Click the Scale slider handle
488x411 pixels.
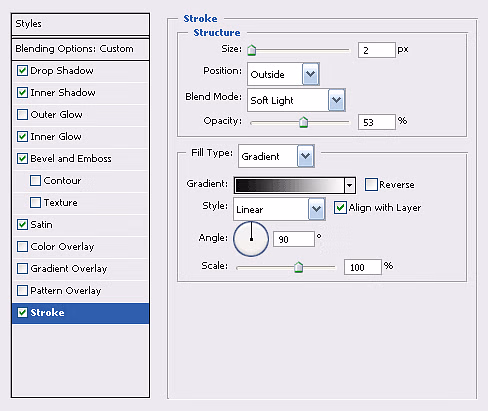298,267
